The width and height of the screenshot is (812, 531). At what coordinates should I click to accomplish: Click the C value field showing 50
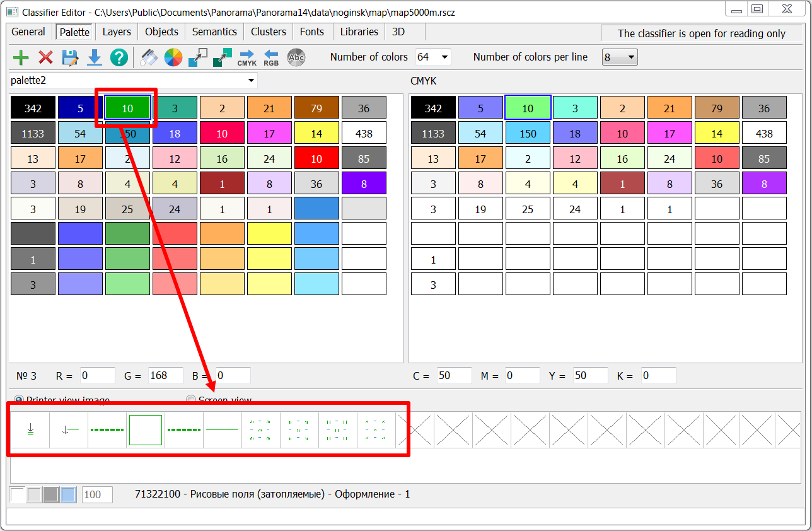tap(454, 376)
